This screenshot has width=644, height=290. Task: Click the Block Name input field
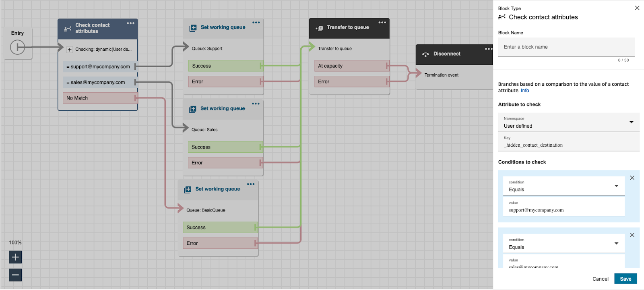566,47
